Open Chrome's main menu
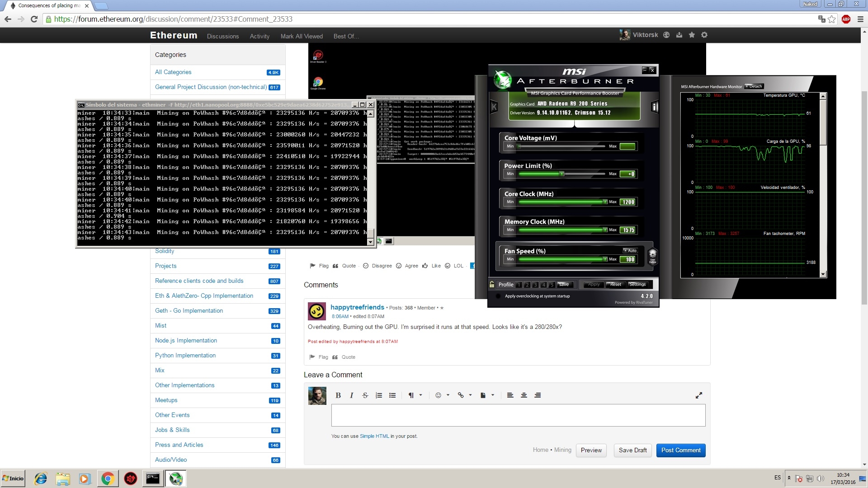The image size is (868, 488). [860, 19]
